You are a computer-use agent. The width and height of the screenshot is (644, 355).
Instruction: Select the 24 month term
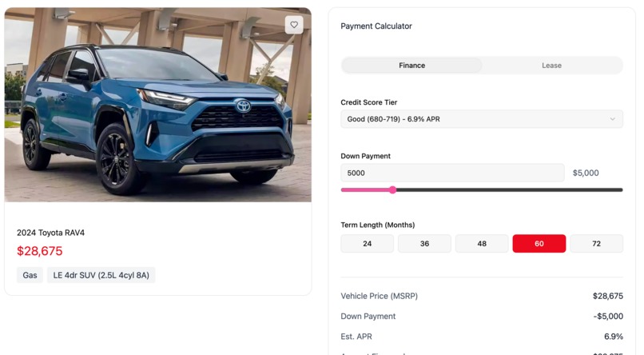click(368, 244)
